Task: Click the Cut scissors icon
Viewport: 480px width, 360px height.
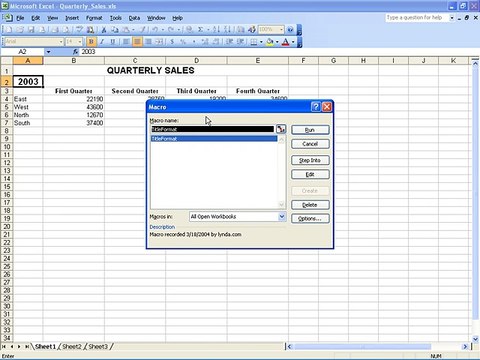Action: pyautogui.click(x=104, y=30)
